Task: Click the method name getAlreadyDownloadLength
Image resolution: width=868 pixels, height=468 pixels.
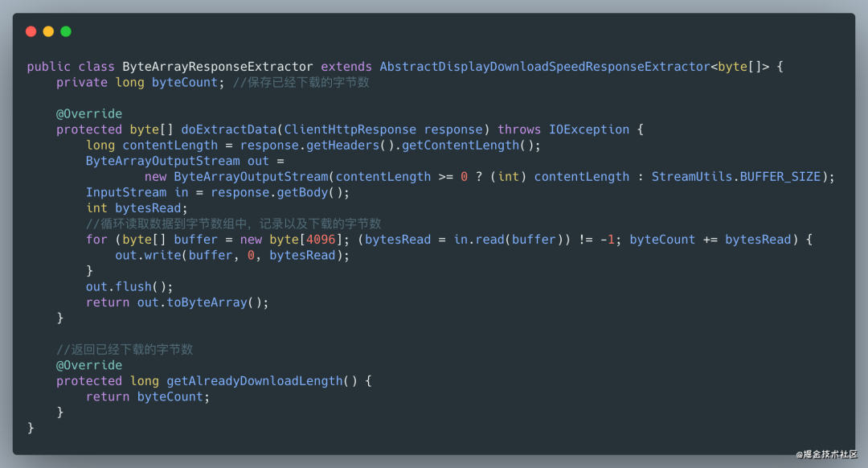Action: click(255, 381)
